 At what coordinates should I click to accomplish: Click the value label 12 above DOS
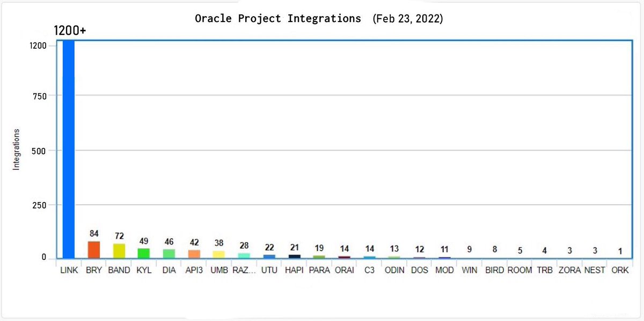420,249
